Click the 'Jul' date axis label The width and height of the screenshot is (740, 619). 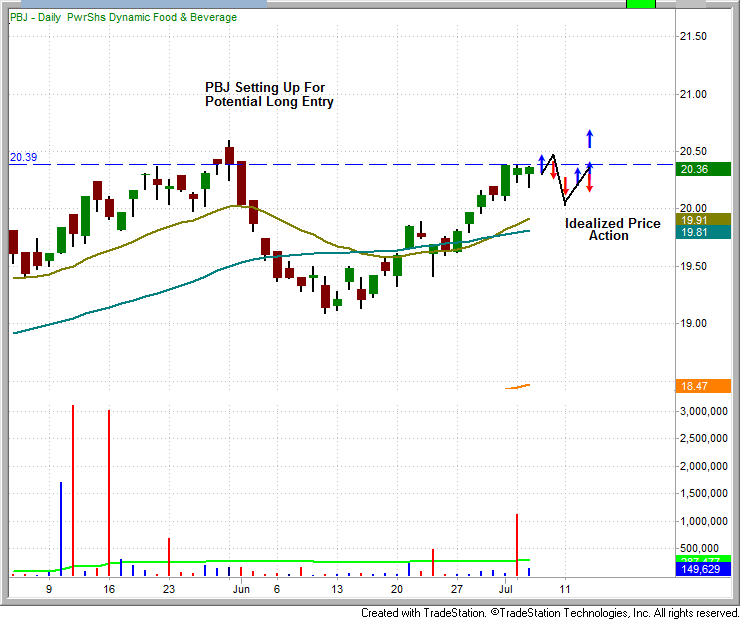[x=505, y=589]
